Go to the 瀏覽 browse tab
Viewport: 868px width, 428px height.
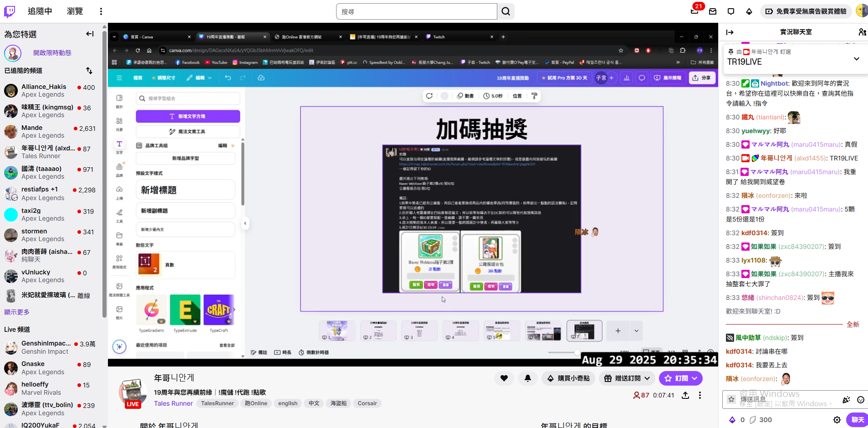(x=75, y=11)
